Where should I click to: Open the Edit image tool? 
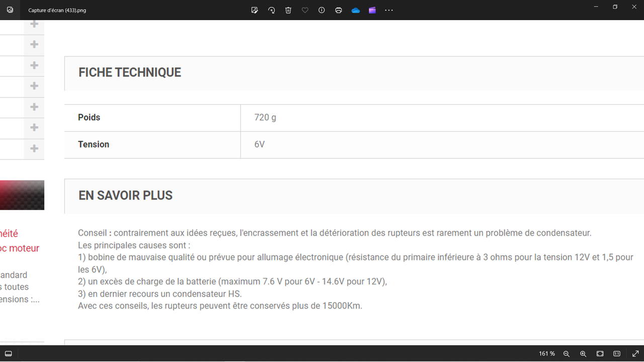coord(255,10)
